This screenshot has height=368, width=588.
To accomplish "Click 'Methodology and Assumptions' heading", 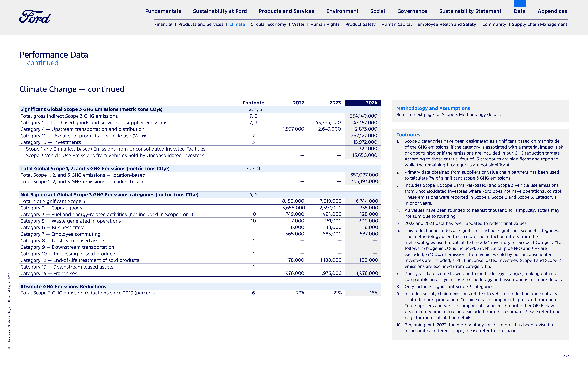I will [433, 108].
